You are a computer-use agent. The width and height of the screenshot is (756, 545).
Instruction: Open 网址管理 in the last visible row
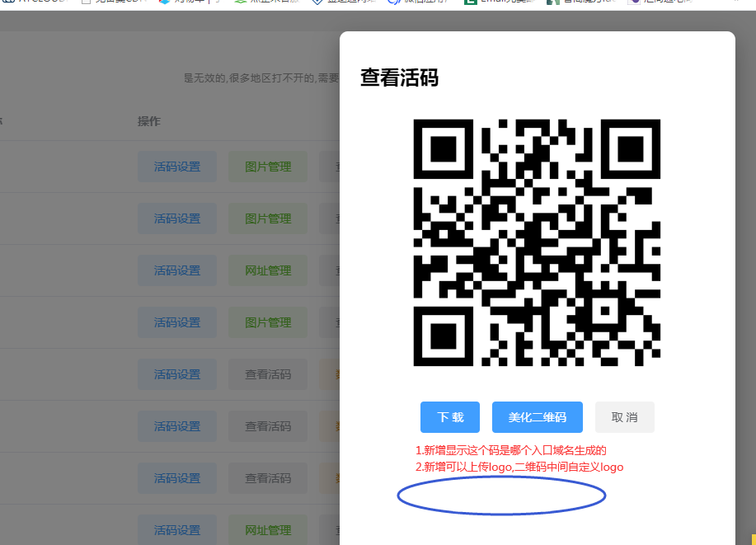tap(268, 530)
